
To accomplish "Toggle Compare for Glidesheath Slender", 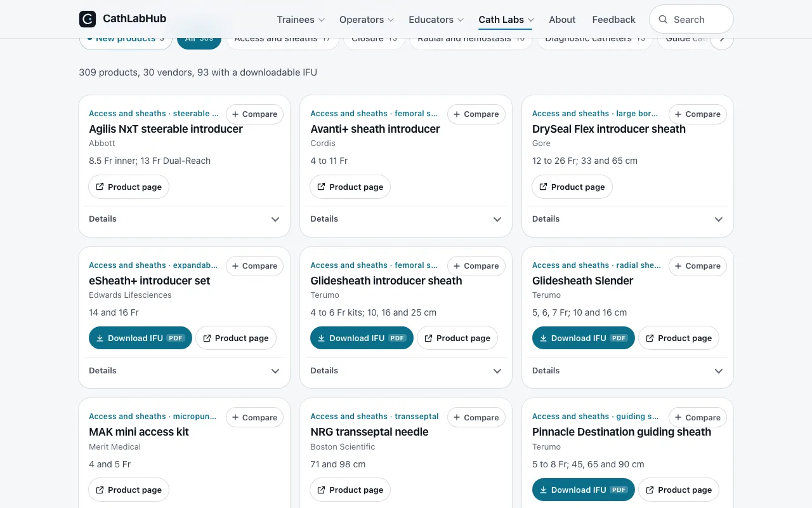I will tap(698, 266).
